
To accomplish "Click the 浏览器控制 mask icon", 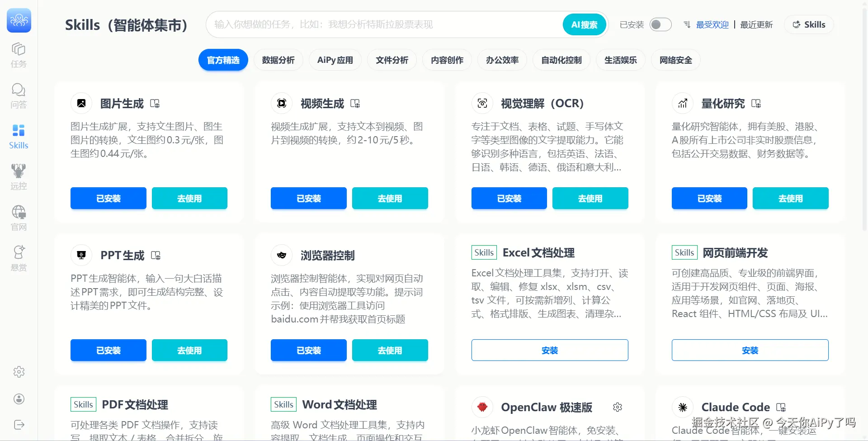I will pos(282,255).
